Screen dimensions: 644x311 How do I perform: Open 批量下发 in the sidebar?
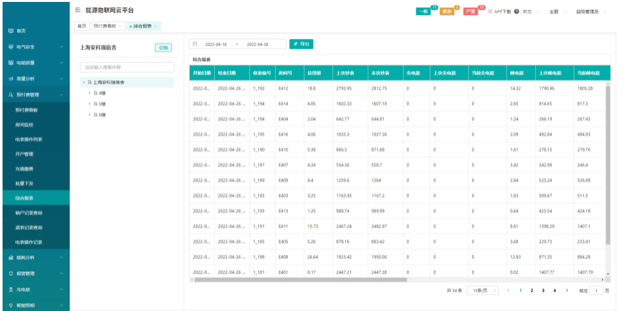click(24, 183)
